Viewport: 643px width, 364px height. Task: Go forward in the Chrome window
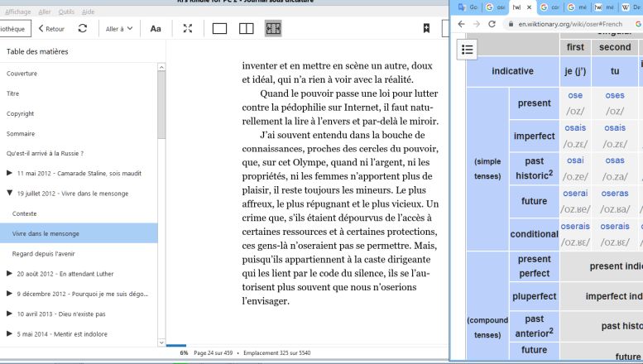coord(476,24)
